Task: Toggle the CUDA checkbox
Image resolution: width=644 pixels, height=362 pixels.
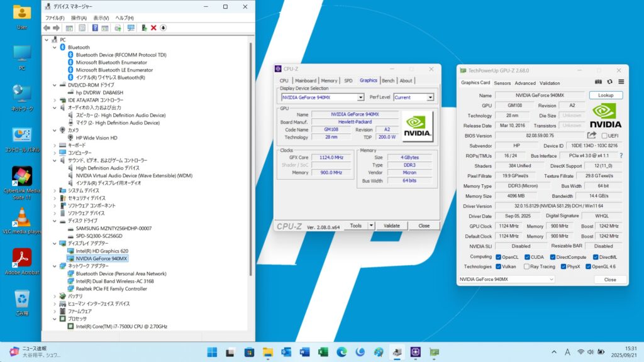Action: coord(525,256)
